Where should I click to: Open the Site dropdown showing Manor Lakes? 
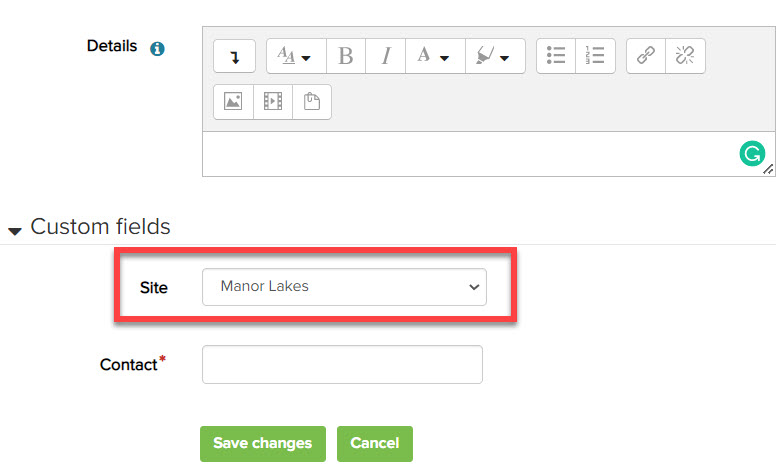344,287
